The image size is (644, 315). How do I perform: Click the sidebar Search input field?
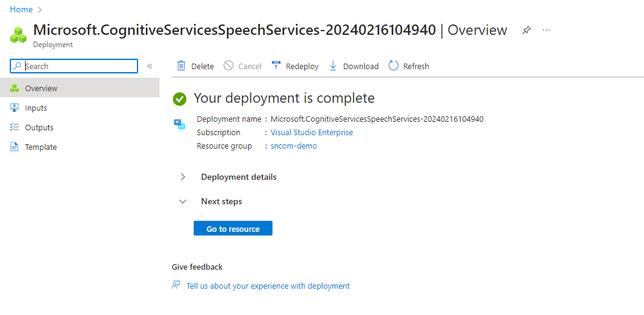point(74,66)
